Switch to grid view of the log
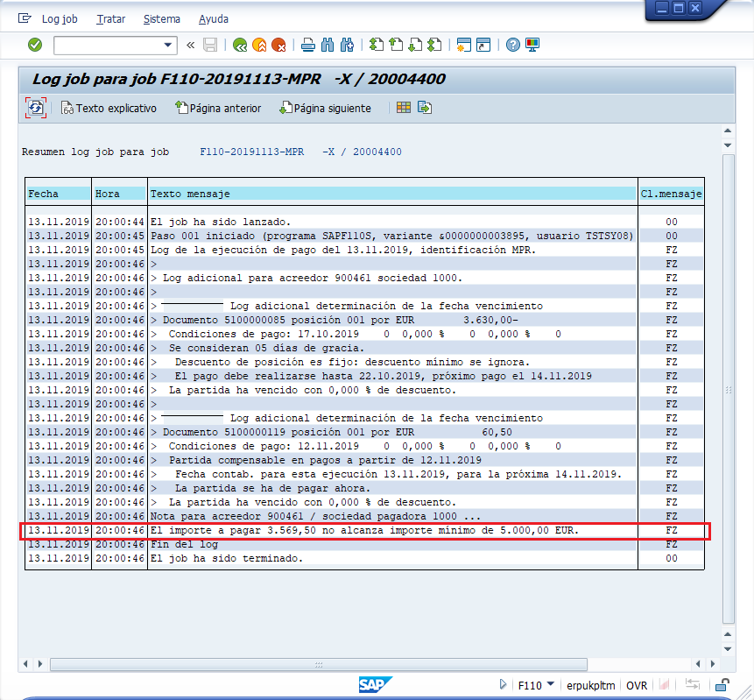Screen dimensions: 754x700 point(404,107)
